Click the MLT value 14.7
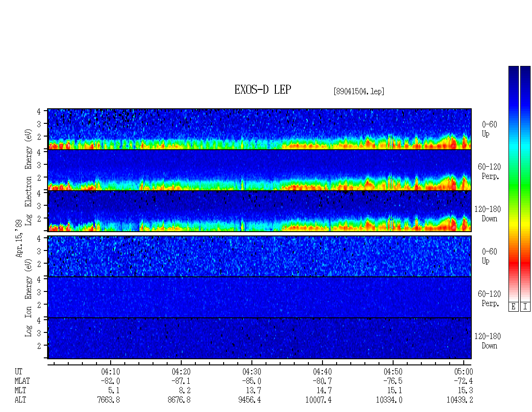Screen dimensions: 532x412 point(324,391)
